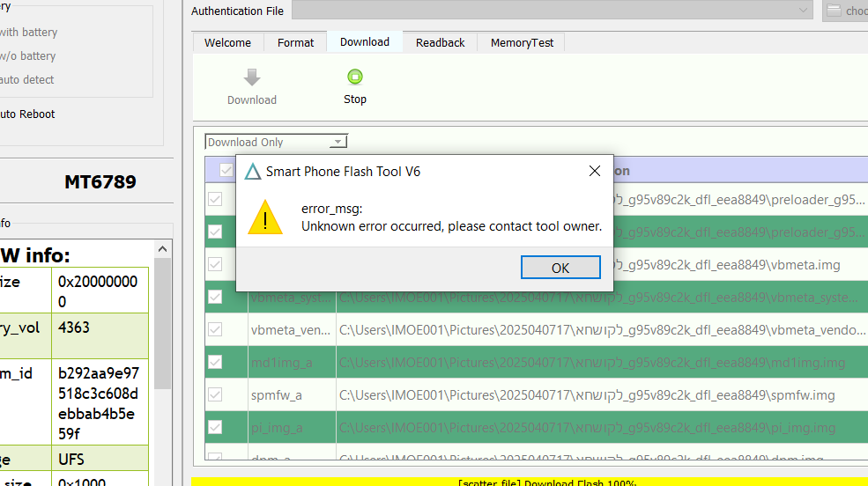Close the Smart Phone Flash Tool dialog
Viewport: 868px width, 486px height.
coord(595,171)
